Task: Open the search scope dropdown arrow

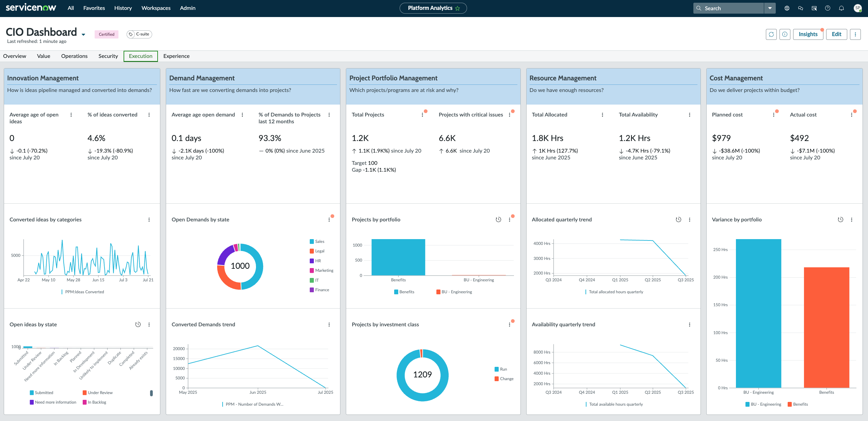Action: coord(770,8)
